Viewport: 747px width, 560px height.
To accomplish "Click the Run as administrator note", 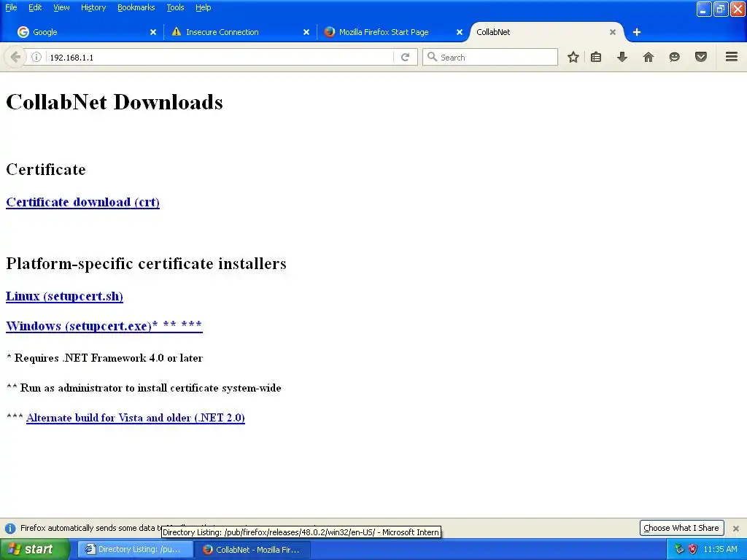I will point(144,388).
